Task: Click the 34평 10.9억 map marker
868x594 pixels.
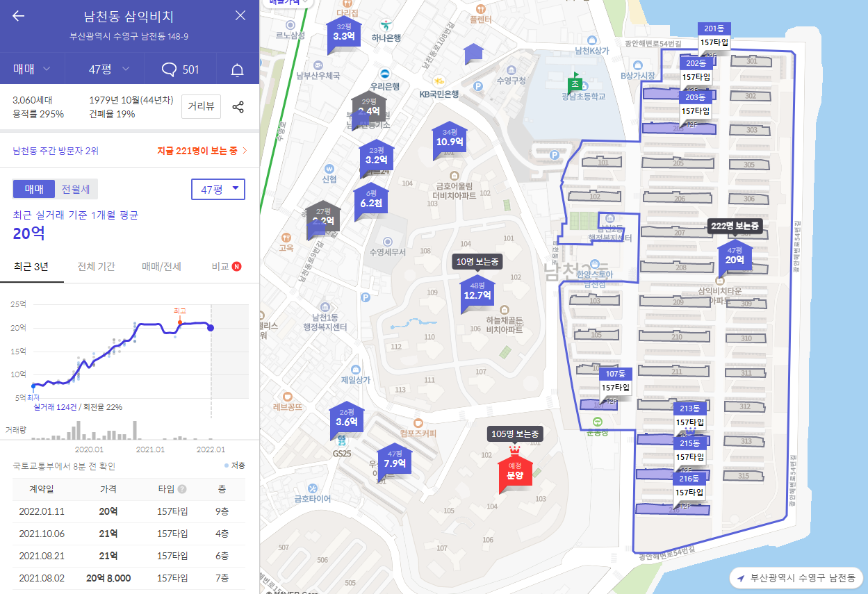Action: point(450,141)
